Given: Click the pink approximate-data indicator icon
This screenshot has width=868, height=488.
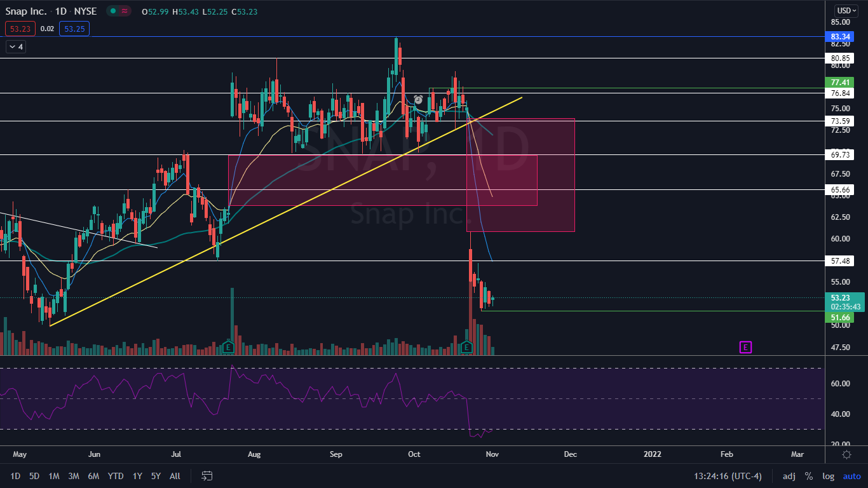Looking at the screenshot, I should [x=124, y=11].
